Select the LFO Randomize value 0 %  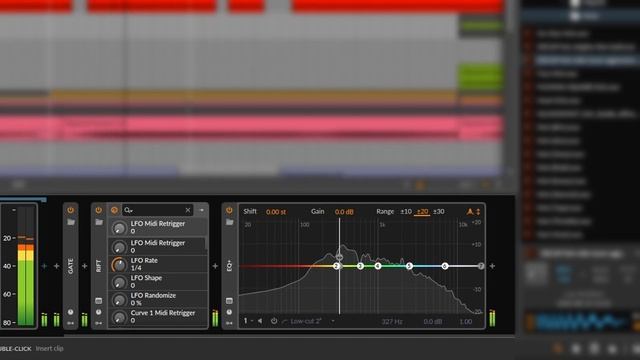136,303
